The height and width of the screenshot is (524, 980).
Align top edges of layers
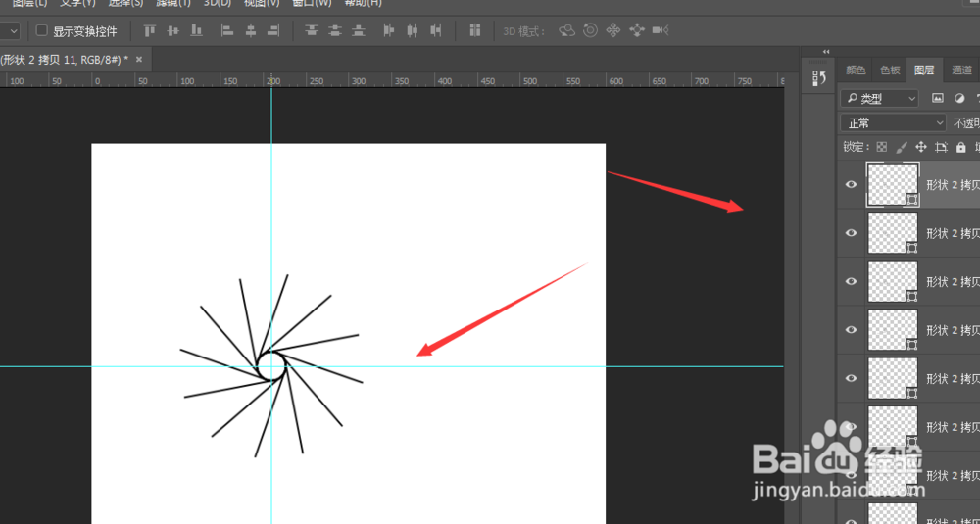[x=149, y=30]
